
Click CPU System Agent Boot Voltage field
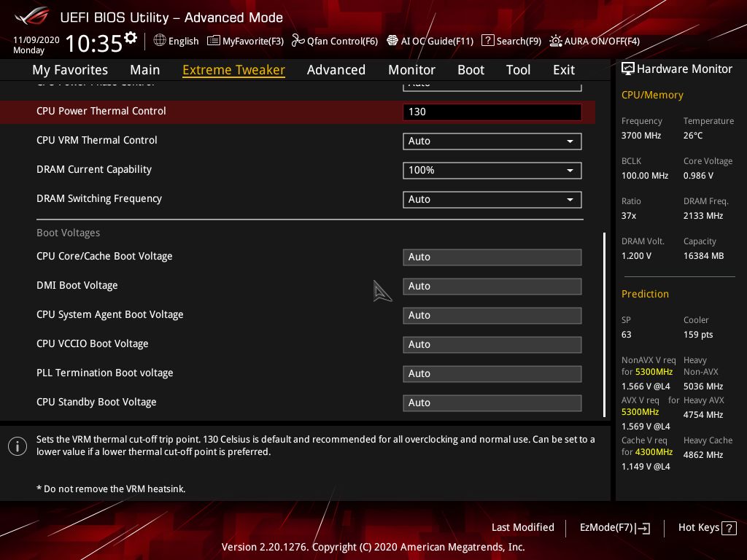(x=492, y=315)
